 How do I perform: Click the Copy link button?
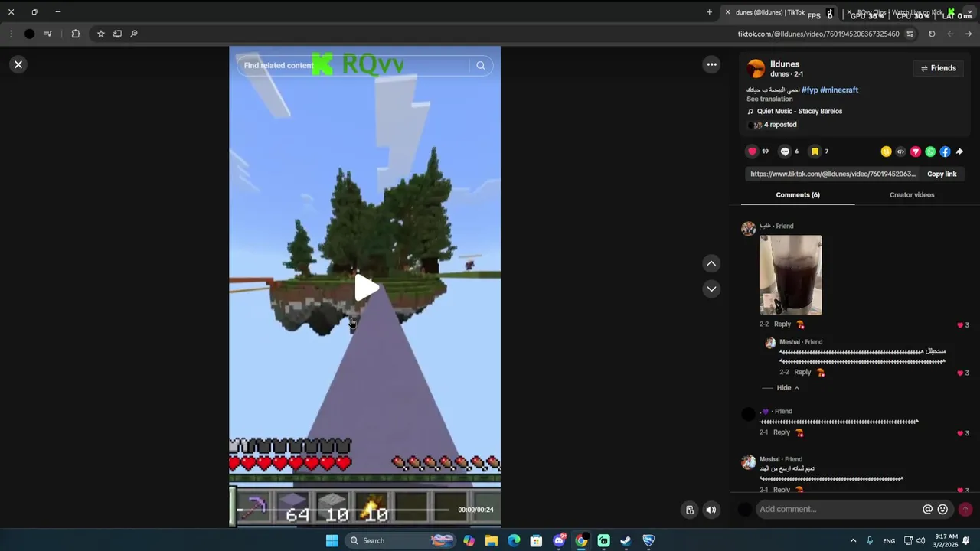(x=942, y=174)
